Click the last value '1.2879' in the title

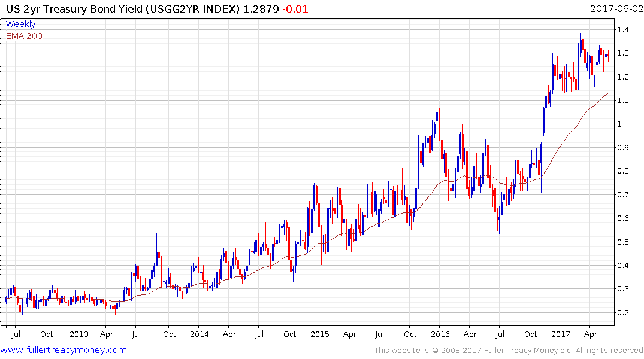coord(261,9)
